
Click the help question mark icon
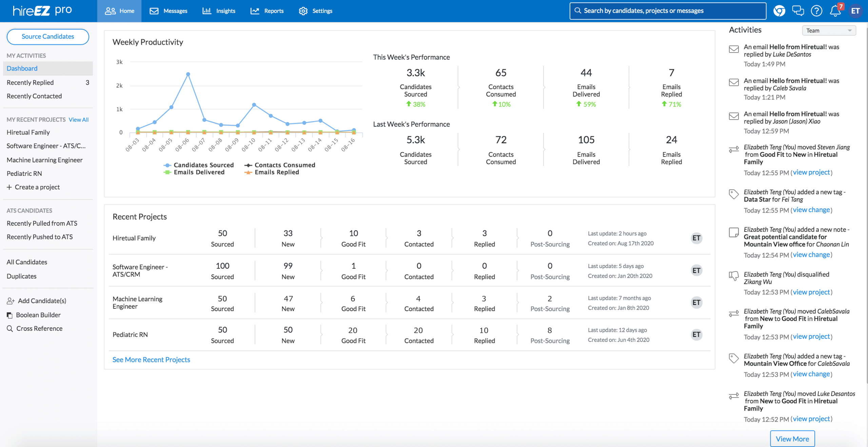point(816,11)
